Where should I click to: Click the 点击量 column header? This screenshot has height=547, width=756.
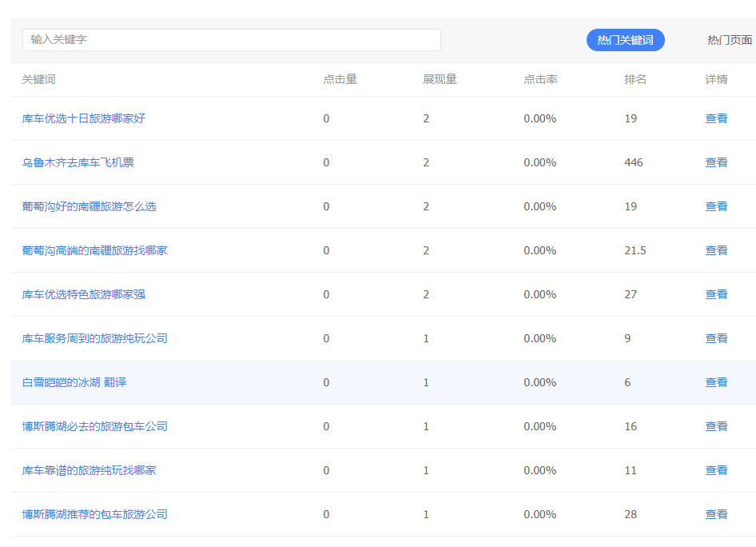[x=340, y=80]
